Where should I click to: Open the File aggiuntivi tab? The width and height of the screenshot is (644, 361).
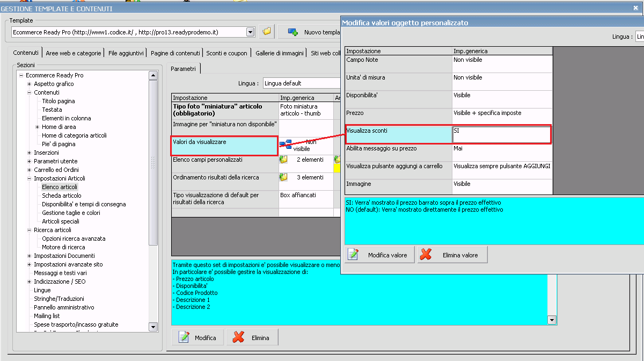pyautogui.click(x=126, y=53)
